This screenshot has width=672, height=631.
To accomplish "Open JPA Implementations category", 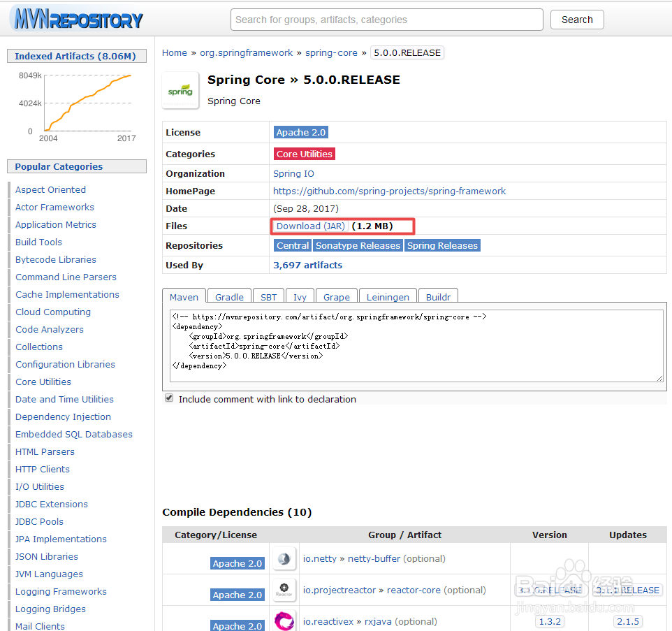I will pyautogui.click(x=61, y=539).
